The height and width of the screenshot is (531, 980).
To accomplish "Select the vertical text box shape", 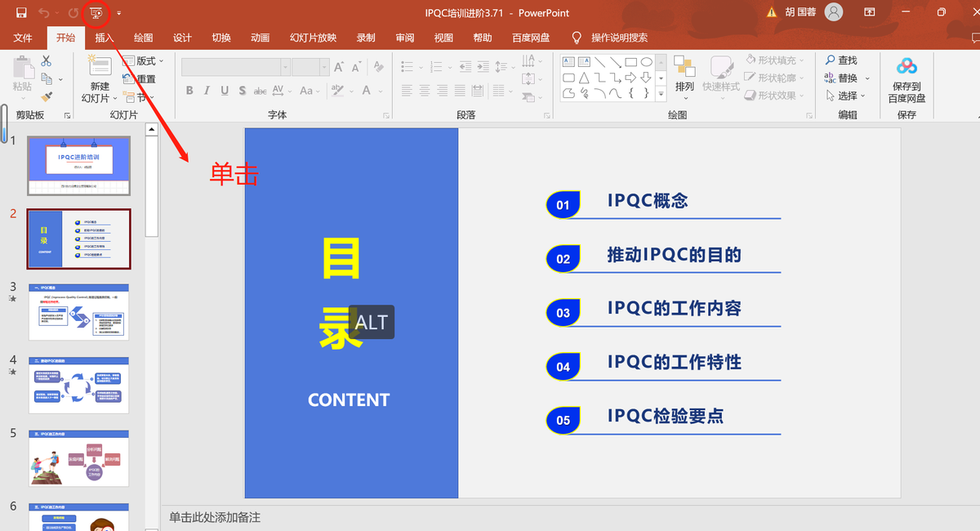I will (584, 62).
